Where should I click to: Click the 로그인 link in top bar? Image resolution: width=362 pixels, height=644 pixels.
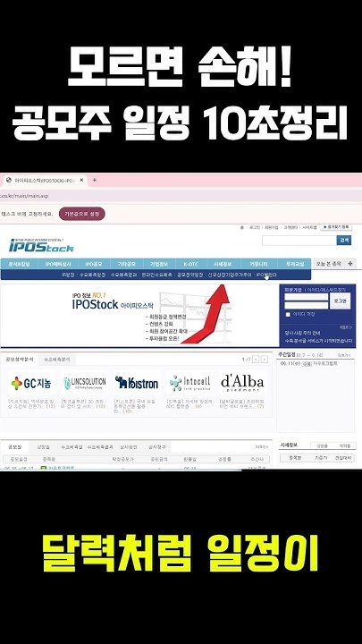(254, 227)
